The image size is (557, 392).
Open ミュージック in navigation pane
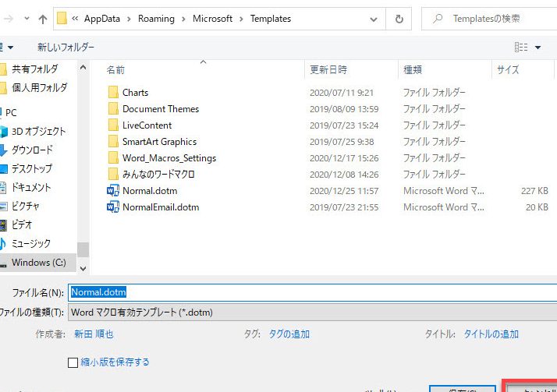(x=31, y=243)
